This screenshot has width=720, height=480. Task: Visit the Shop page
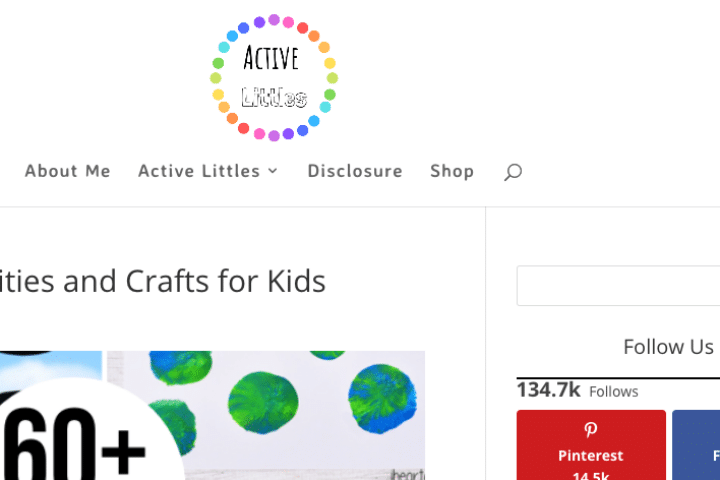point(452,171)
